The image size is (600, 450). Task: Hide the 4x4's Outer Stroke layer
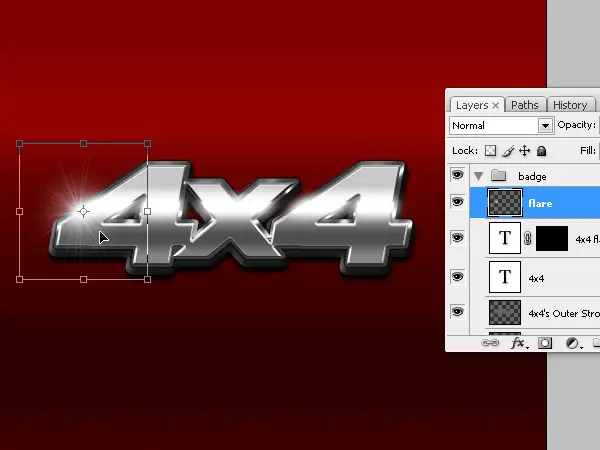pos(457,311)
